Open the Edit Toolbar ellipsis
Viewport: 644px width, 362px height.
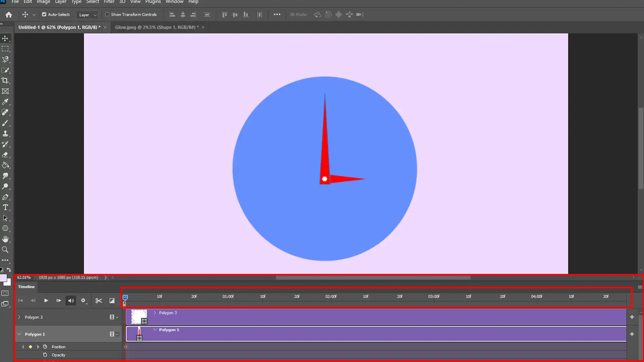(x=5, y=260)
